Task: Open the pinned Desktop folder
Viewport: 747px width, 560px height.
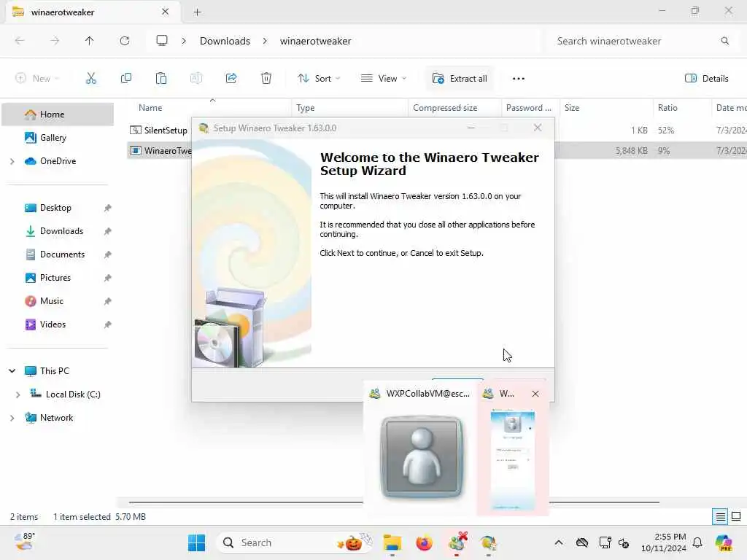Action: (57, 208)
